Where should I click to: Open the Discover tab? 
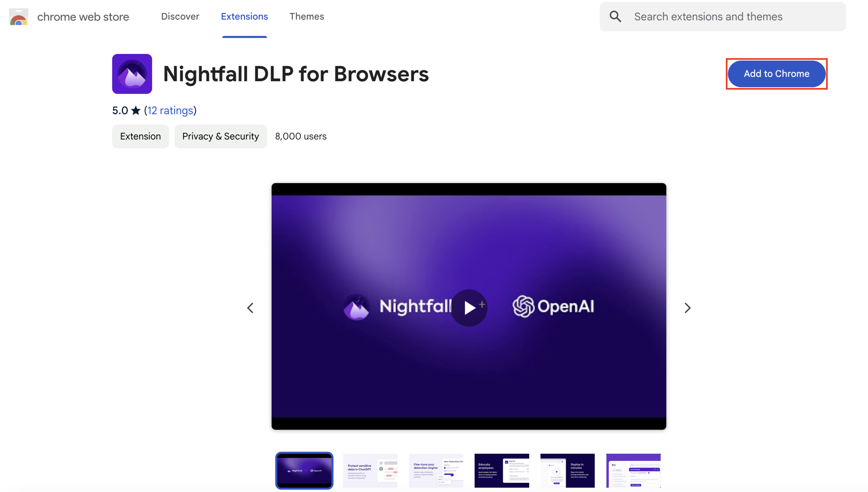(180, 16)
